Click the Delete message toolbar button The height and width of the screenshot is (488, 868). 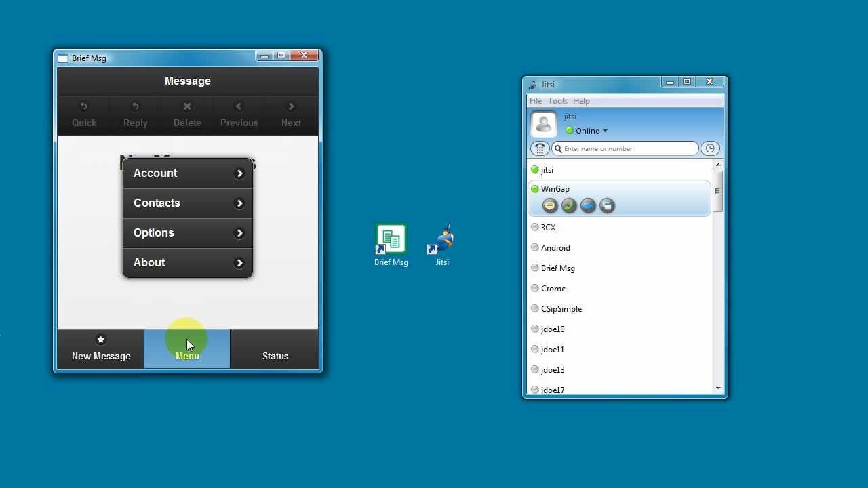tap(187, 114)
